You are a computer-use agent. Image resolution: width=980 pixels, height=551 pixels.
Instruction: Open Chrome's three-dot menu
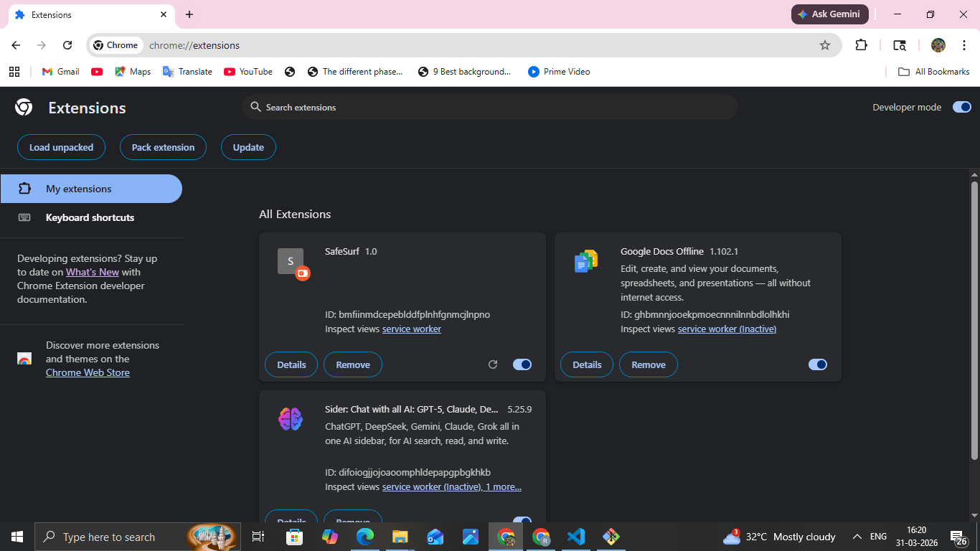(x=963, y=45)
